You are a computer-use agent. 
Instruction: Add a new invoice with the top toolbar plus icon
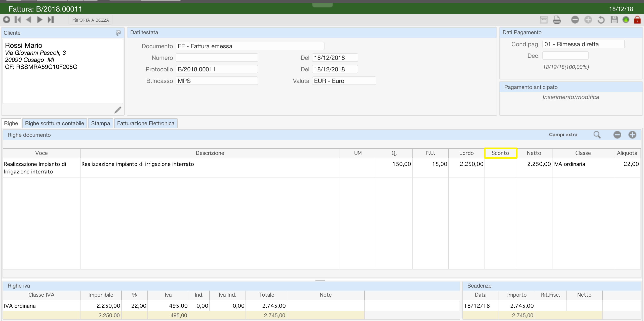pyautogui.click(x=588, y=20)
